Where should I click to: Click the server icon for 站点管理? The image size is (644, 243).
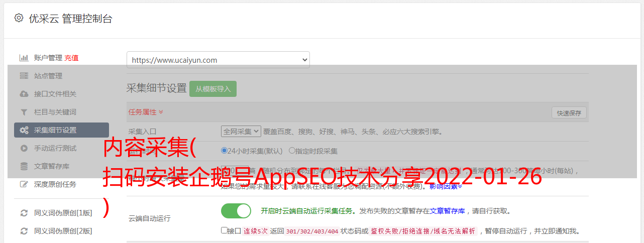(x=24, y=76)
